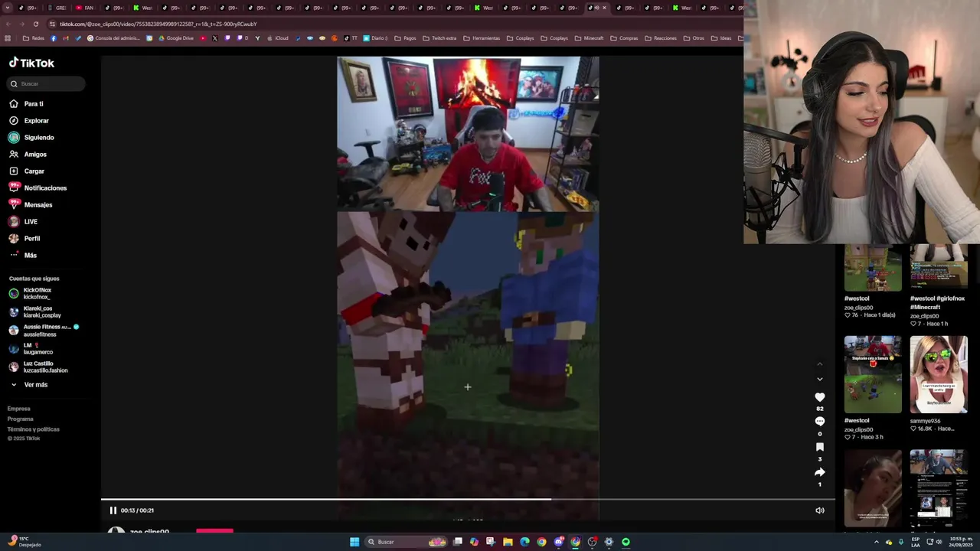Pause the TikTok video

113,510
